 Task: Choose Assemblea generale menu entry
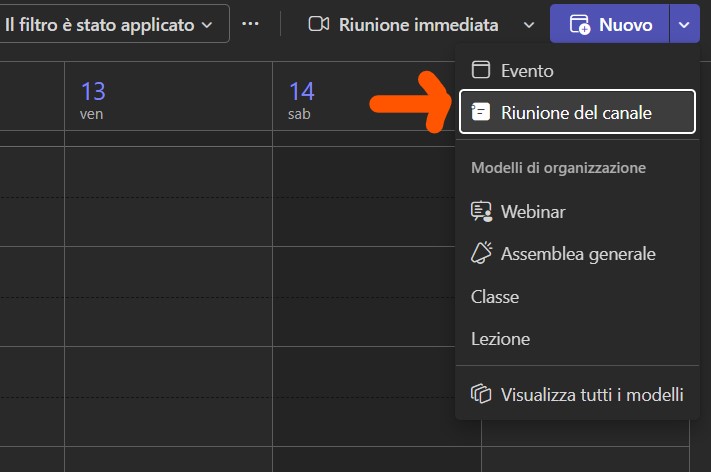pyautogui.click(x=578, y=254)
